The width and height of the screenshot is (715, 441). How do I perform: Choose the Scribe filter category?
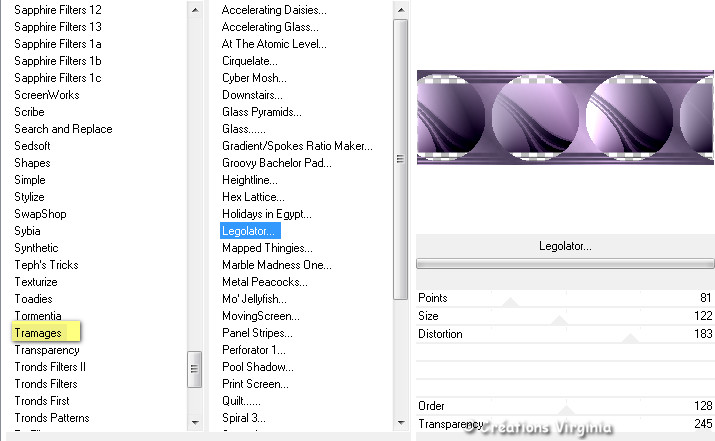point(29,112)
